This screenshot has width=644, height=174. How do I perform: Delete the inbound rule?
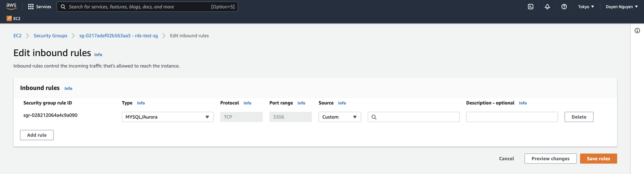[x=578, y=117]
